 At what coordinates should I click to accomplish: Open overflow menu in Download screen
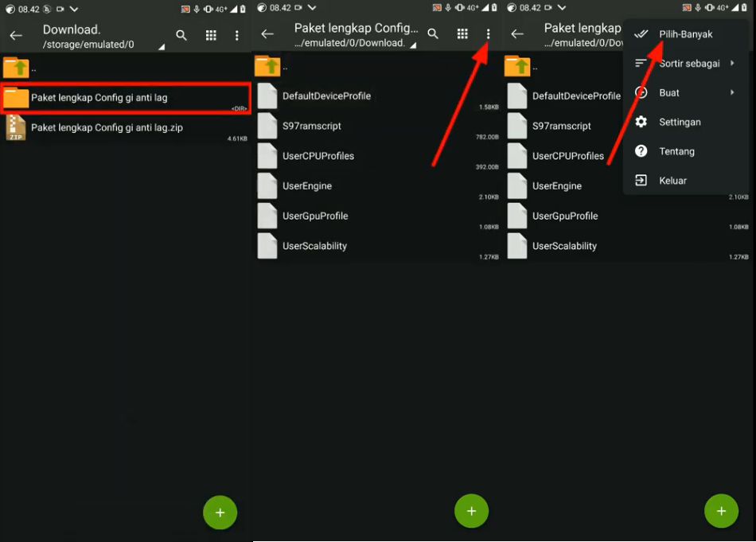pyautogui.click(x=236, y=35)
